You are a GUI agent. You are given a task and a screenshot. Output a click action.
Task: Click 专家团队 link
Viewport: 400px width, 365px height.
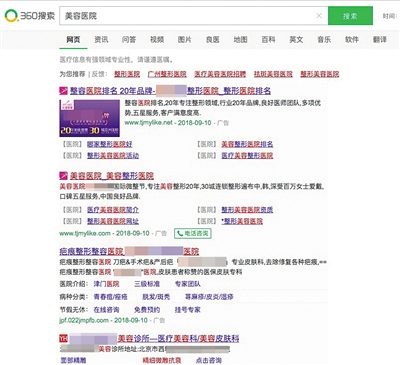(188, 284)
